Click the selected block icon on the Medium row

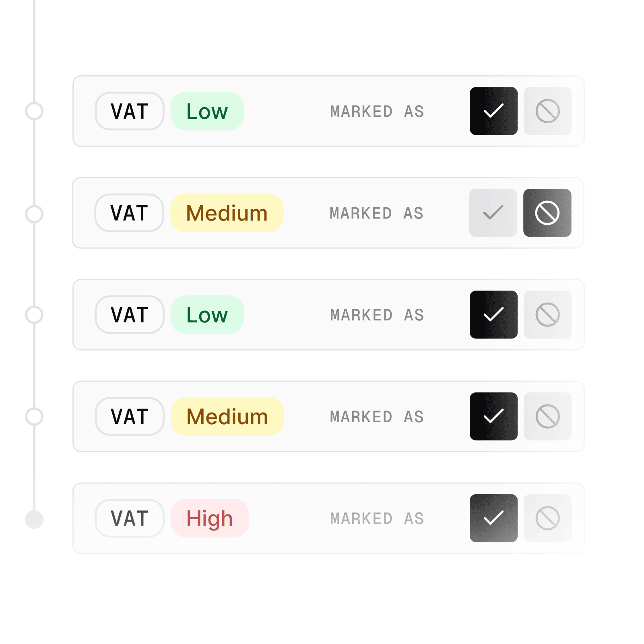[x=547, y=213]
